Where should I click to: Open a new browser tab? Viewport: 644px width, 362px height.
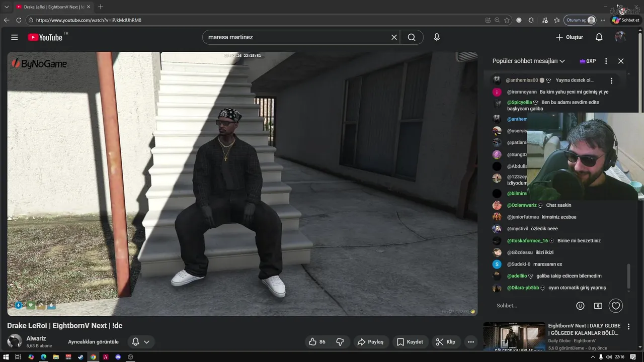click(101, 7)
